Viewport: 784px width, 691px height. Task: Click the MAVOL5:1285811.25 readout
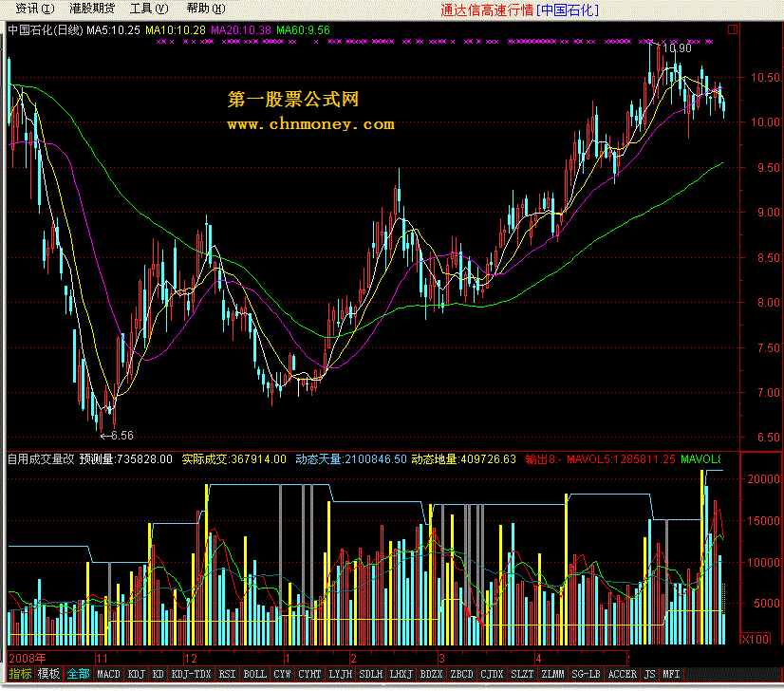[621, 459]
